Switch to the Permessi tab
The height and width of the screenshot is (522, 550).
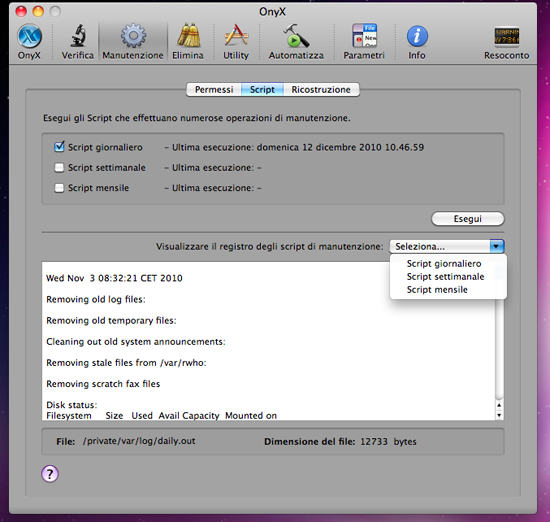pos(214,89)
